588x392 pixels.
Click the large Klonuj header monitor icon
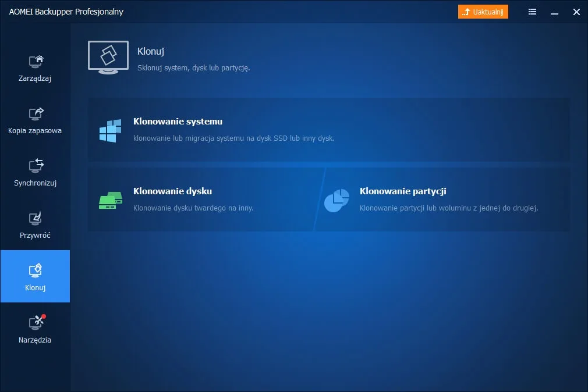click(x=108, y=57)
